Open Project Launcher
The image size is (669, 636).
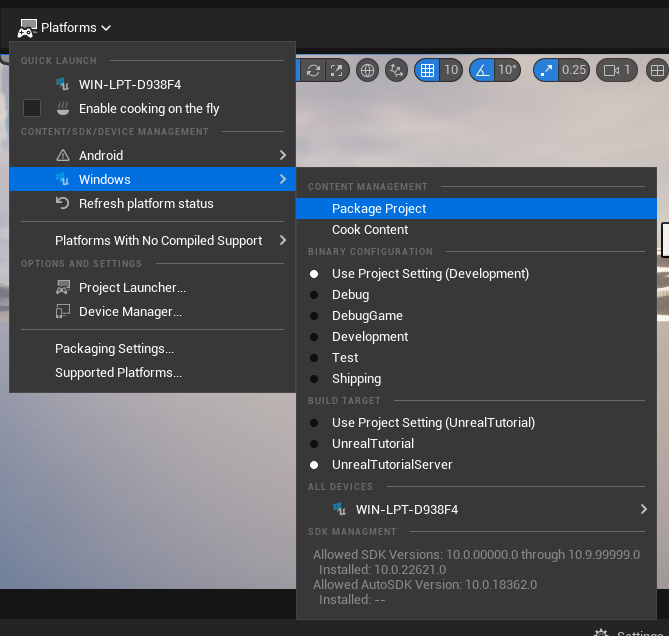[x=132, y=288]
